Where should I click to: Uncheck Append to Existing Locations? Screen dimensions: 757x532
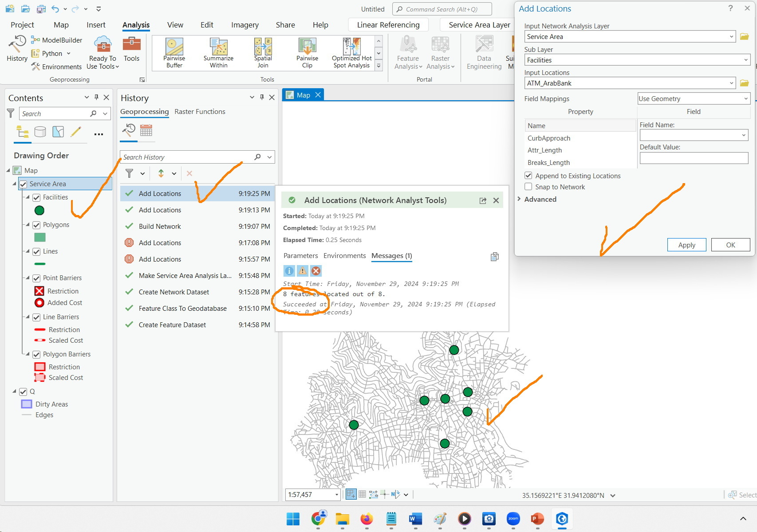coord(528,176)
